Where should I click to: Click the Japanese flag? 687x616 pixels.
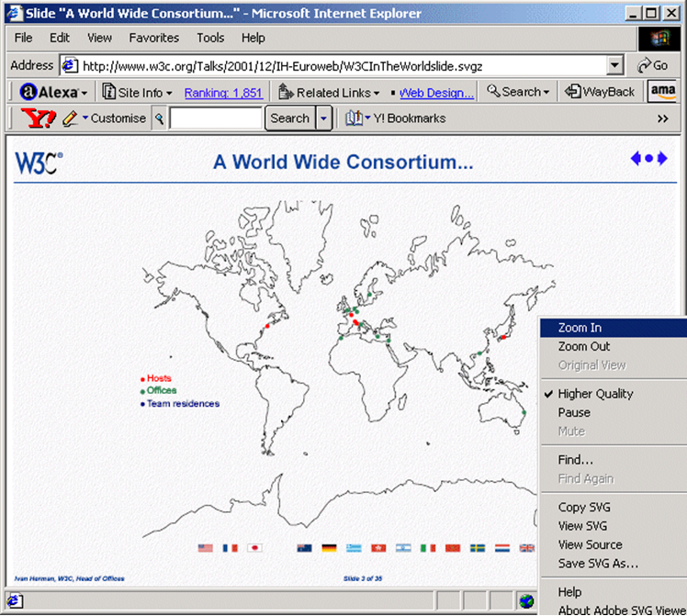[254, 548]
